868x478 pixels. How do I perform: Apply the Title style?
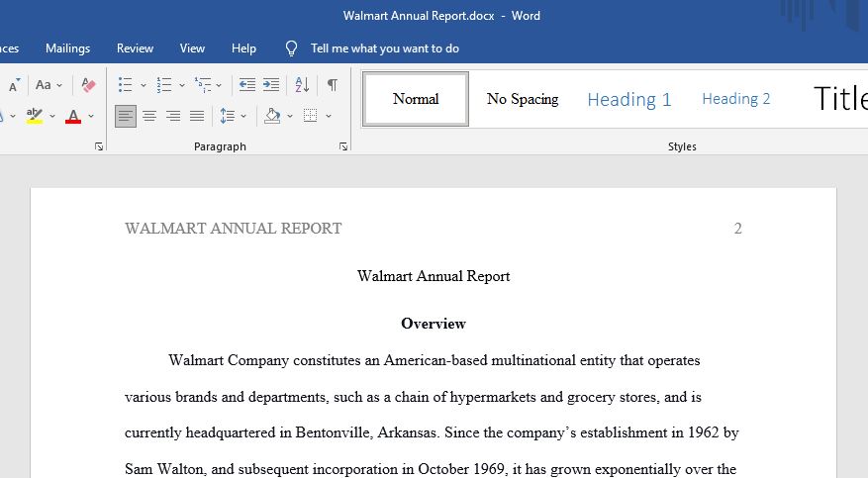[840, 99]
